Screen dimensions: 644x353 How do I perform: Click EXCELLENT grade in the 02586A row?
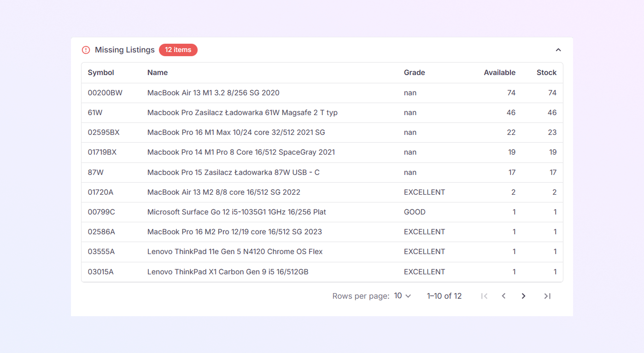(x=424, y=232)
